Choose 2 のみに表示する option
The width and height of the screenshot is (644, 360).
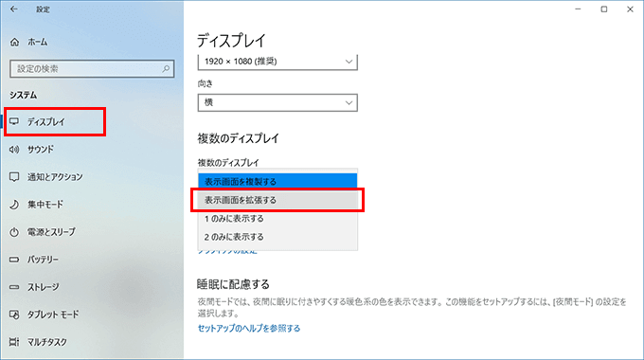pos(277,237)
